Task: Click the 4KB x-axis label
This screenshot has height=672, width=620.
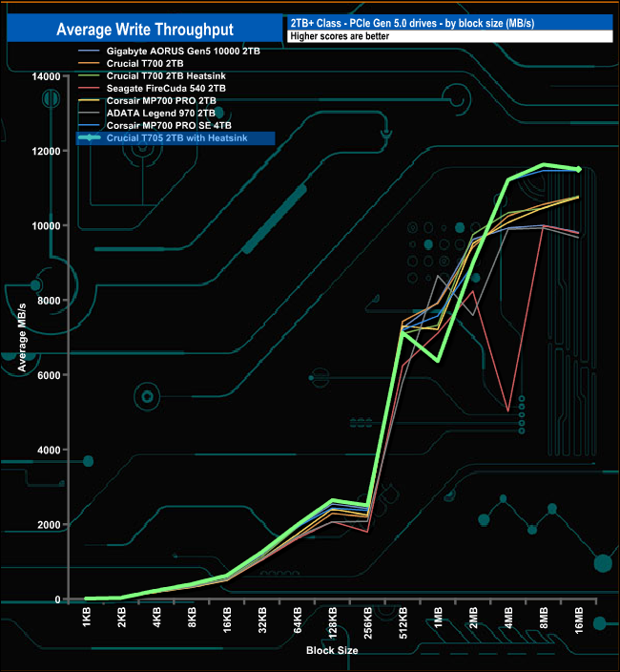Action: tap(157, 618)
